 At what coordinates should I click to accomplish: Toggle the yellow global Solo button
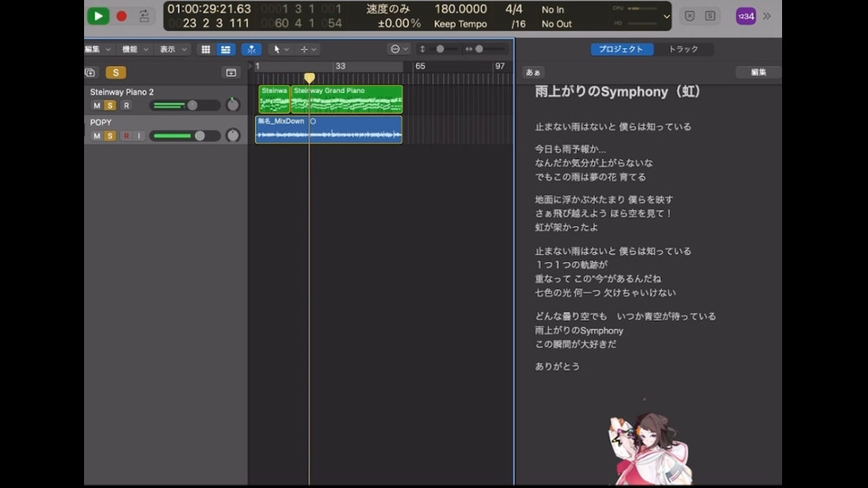click(115, 72)
